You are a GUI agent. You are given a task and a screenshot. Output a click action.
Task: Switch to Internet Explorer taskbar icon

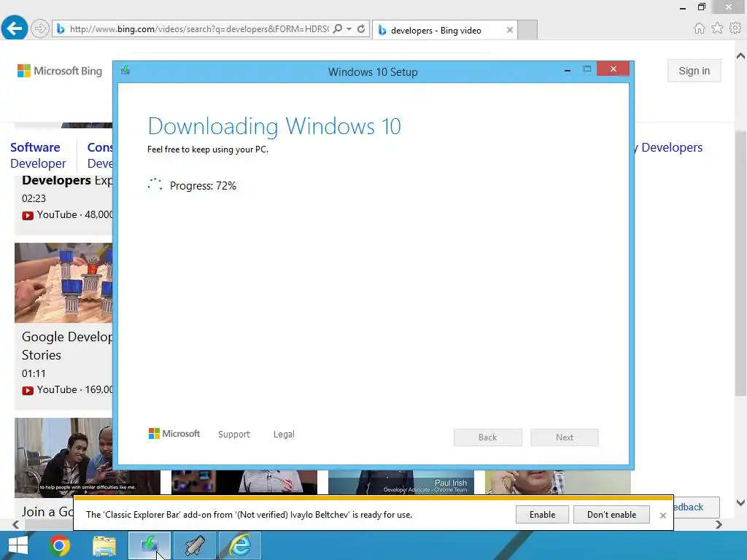click(x=239, y=545)
